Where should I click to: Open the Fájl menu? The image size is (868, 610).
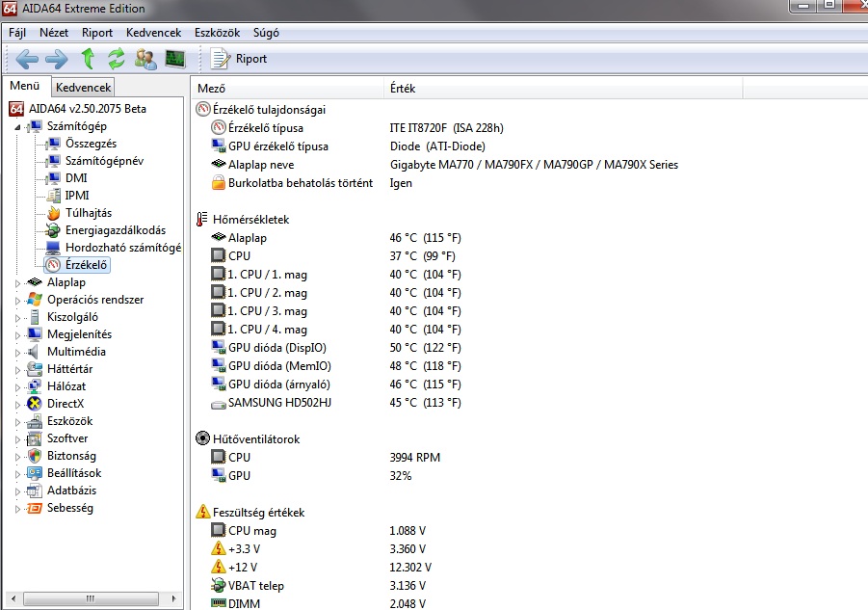17,33
